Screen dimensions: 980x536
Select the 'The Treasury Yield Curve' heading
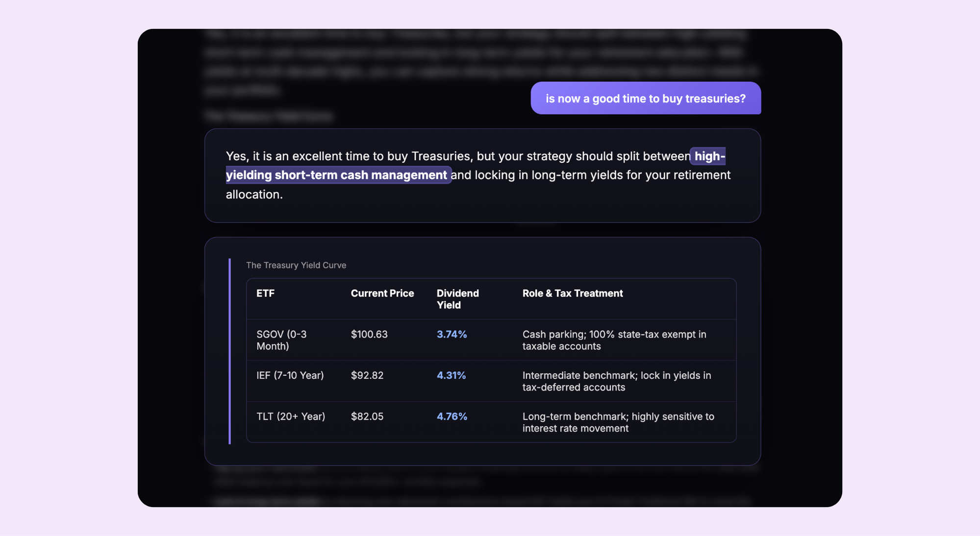[x=296, y=265]
